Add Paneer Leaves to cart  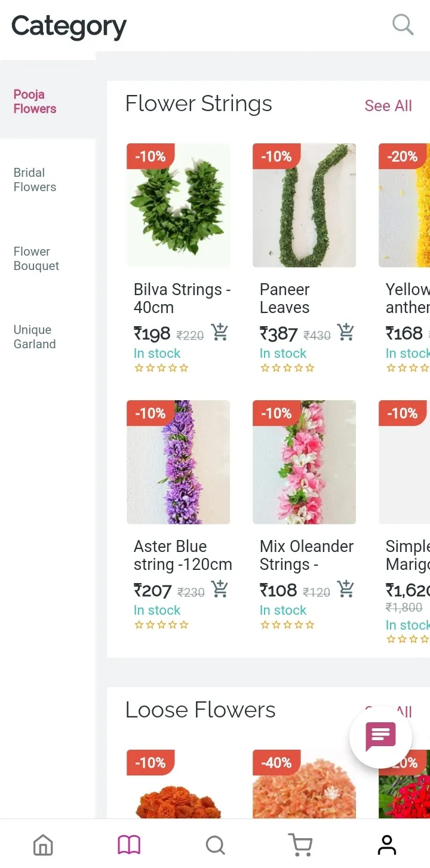pos(346,332)
